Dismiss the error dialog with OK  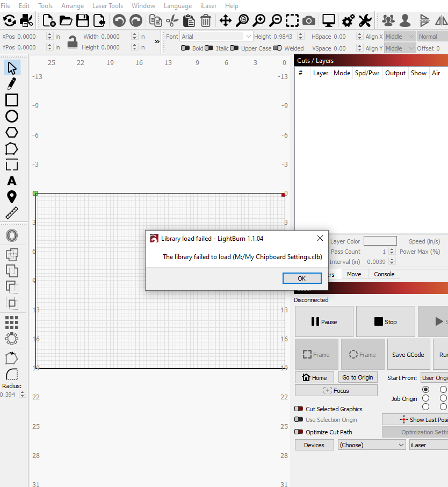tap(302, 278)
